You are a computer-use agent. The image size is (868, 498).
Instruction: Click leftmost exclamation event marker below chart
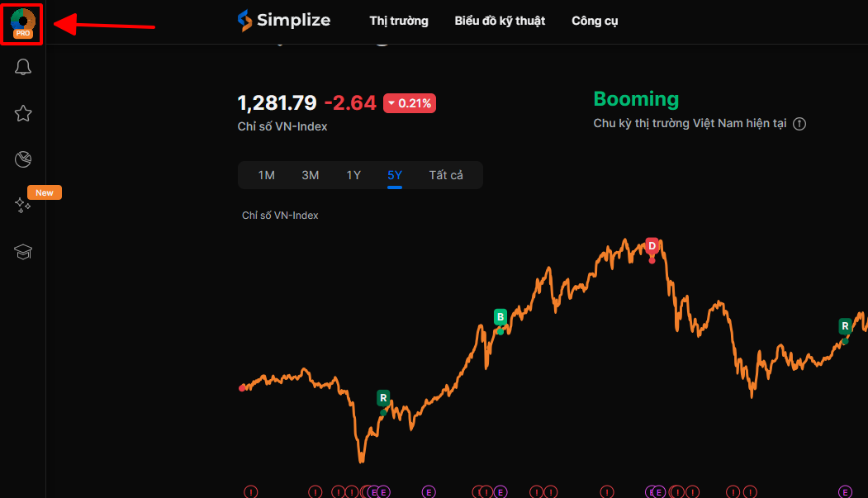pyautogui.click(x=251, y=492)
